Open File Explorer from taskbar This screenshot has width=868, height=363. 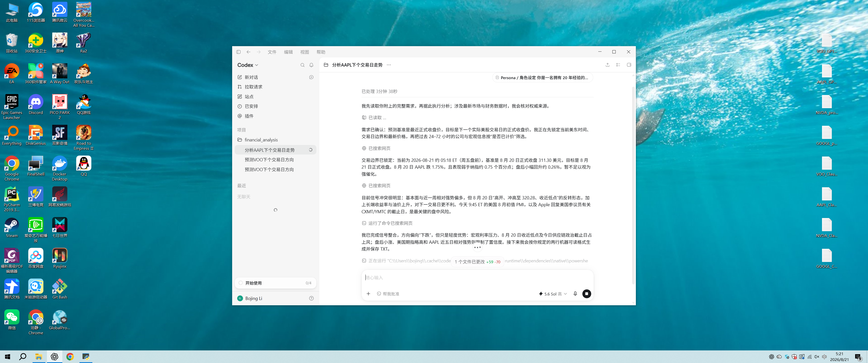(x=39, y=357)
